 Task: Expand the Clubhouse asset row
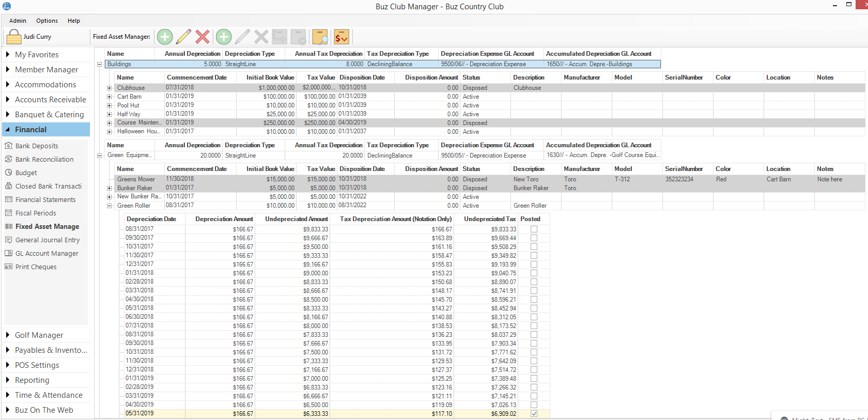(x=110, y=88)
